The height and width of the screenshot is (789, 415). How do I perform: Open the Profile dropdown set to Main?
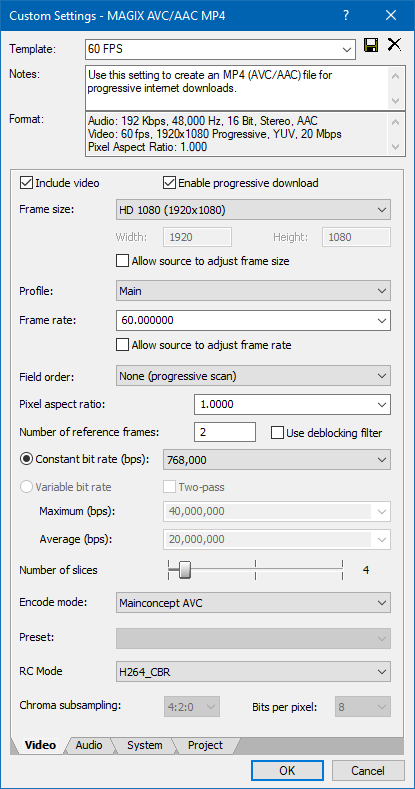[253, 290]
